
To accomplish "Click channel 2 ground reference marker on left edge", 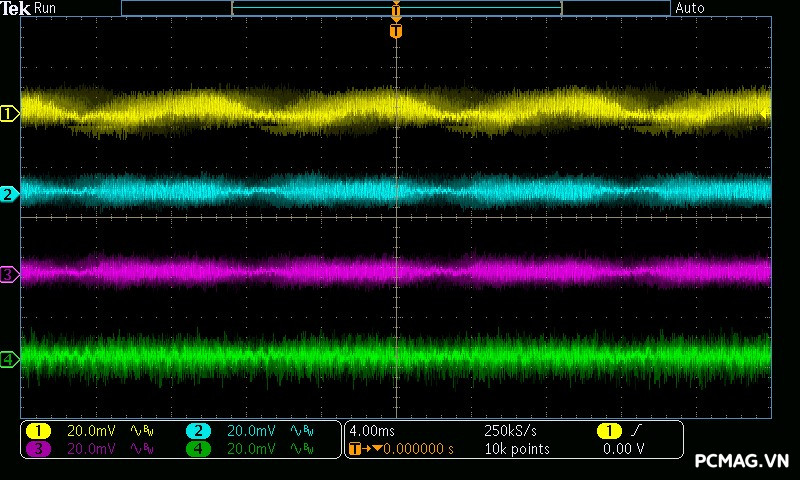I will tap(9, 194).
